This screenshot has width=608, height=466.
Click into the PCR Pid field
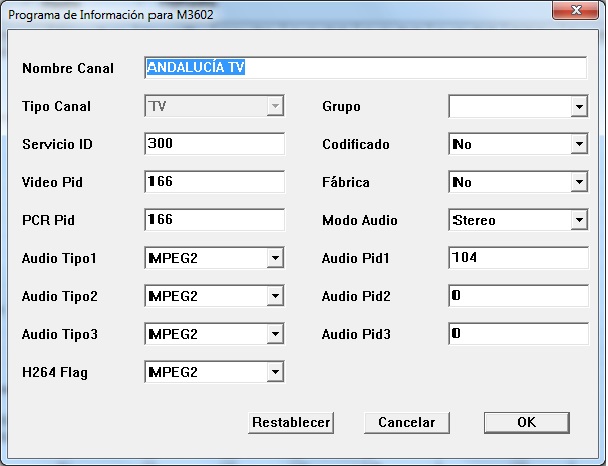(214, 220)
